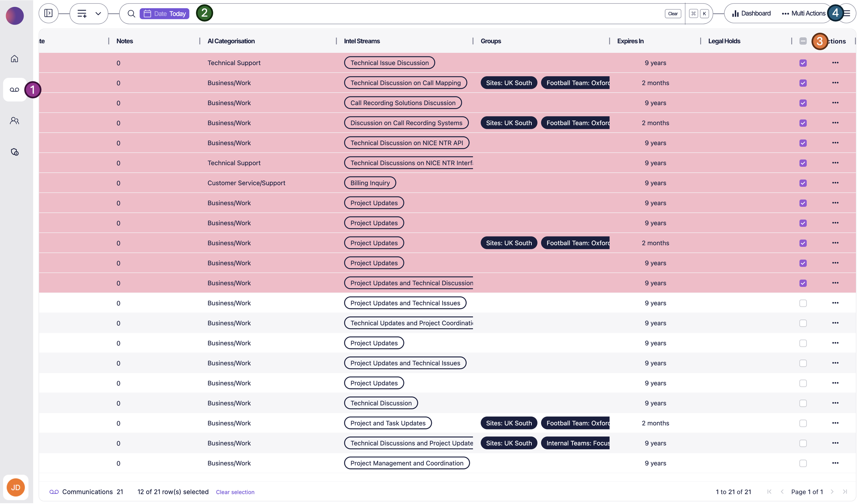Uncheck the Technical Issue Discussion row checkbox
Image resolution: width=863 pixels, height=504 pixels.
803,63
